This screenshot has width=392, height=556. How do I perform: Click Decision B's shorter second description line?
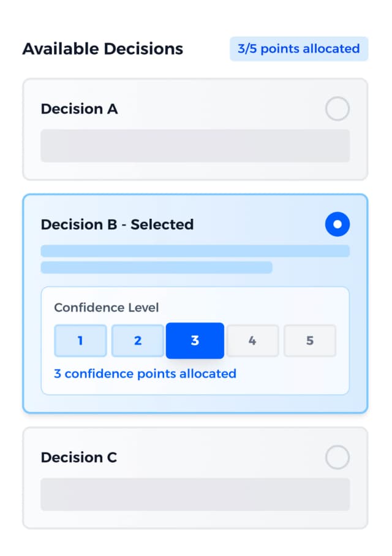click(x=156, y=267)
